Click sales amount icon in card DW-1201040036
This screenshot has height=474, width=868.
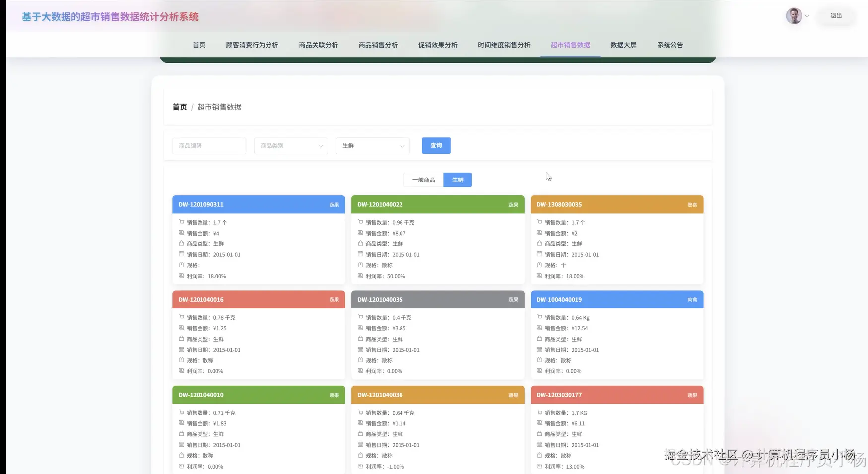click(x=361, y=423)
